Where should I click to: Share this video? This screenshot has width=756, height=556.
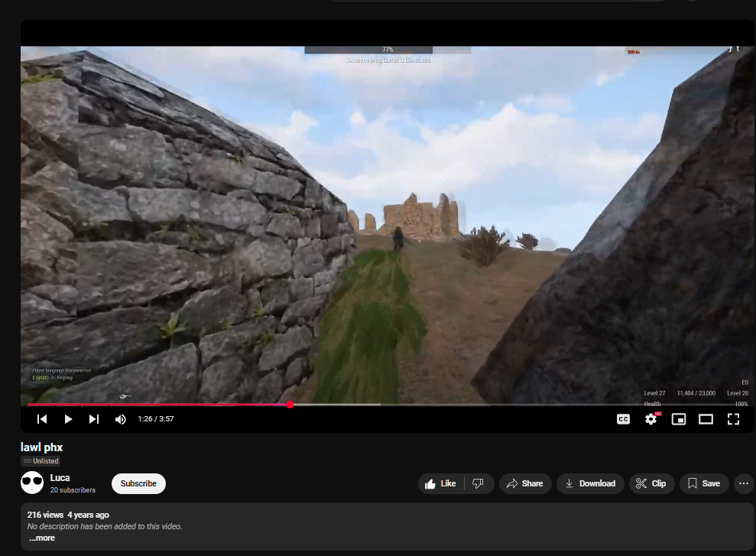524,483
